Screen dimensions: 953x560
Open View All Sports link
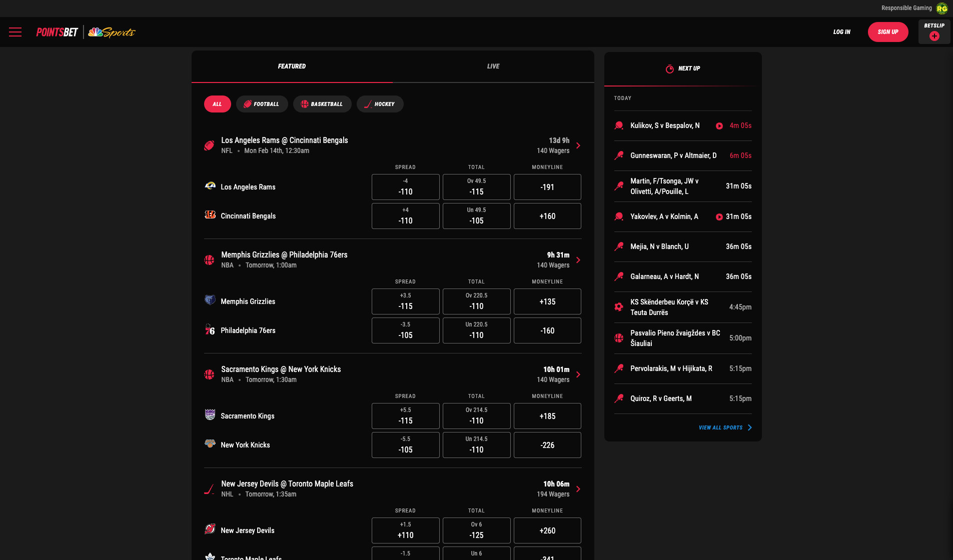click(x=725, y=427)
